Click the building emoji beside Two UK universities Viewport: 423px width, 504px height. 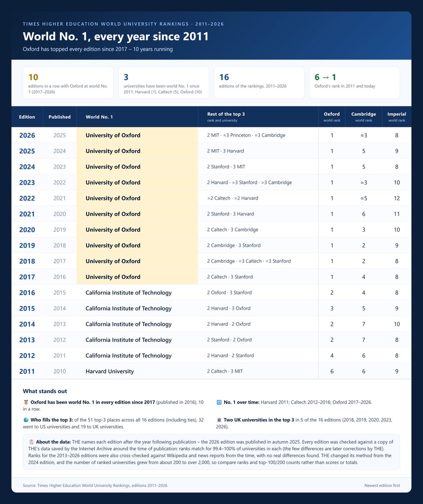219,420
